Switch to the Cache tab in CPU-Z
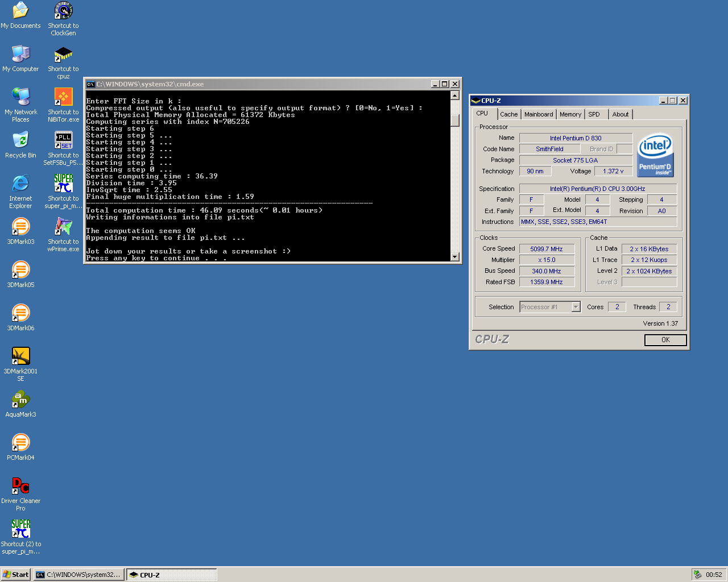 (x=508, y=114)
